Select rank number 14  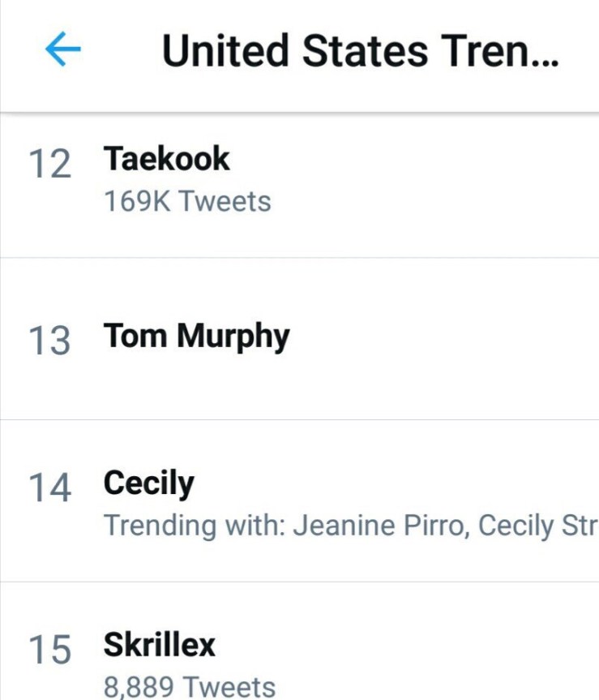[x=49, y=489]
